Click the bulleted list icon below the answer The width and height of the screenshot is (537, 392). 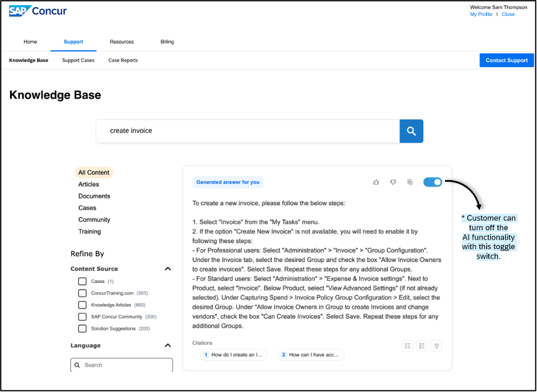coord(422,346)
